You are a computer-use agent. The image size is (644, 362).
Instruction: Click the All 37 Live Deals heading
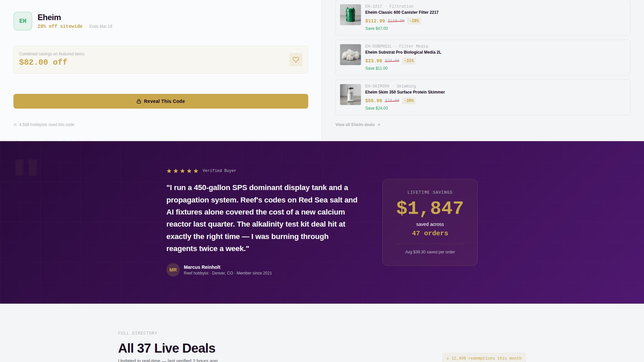(x=167, y=348)
